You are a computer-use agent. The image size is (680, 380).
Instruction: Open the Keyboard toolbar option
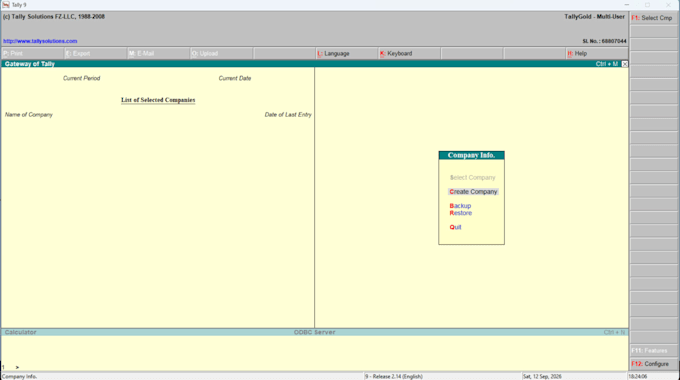(409, 53)
